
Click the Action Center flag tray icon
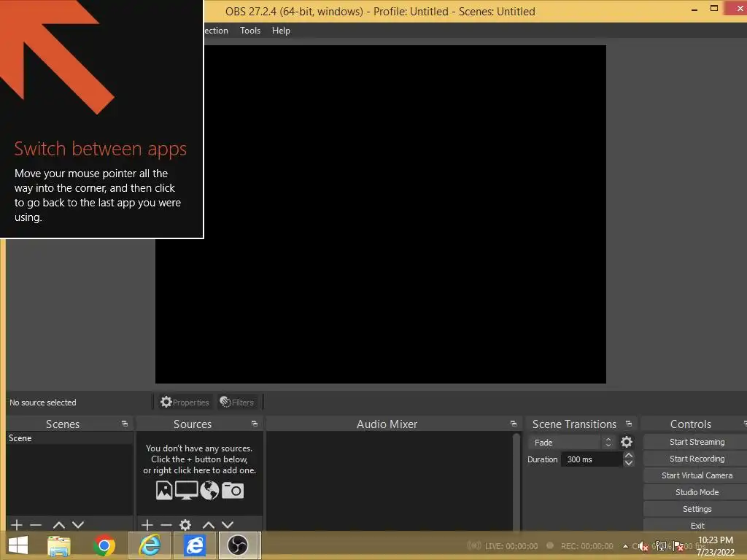point(678,546)
